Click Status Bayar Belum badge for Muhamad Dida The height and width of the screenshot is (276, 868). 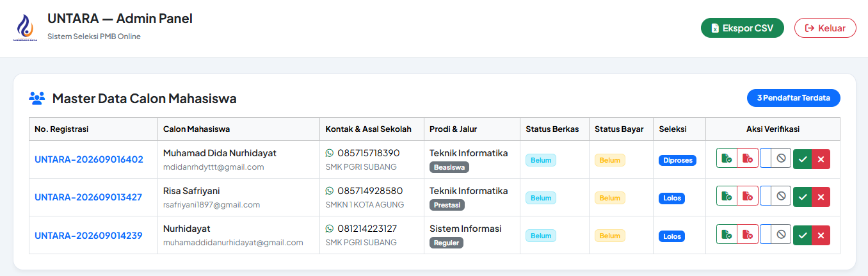(610, 160)
